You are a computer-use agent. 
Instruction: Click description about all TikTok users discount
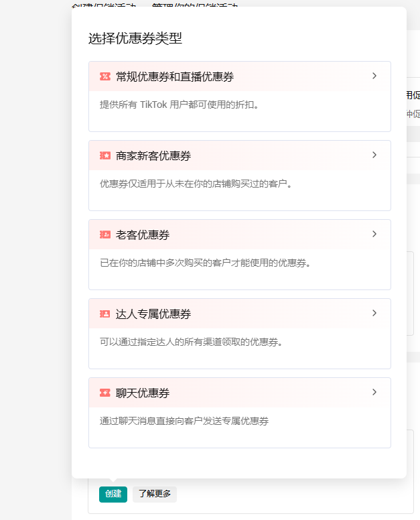coord(179,105)
